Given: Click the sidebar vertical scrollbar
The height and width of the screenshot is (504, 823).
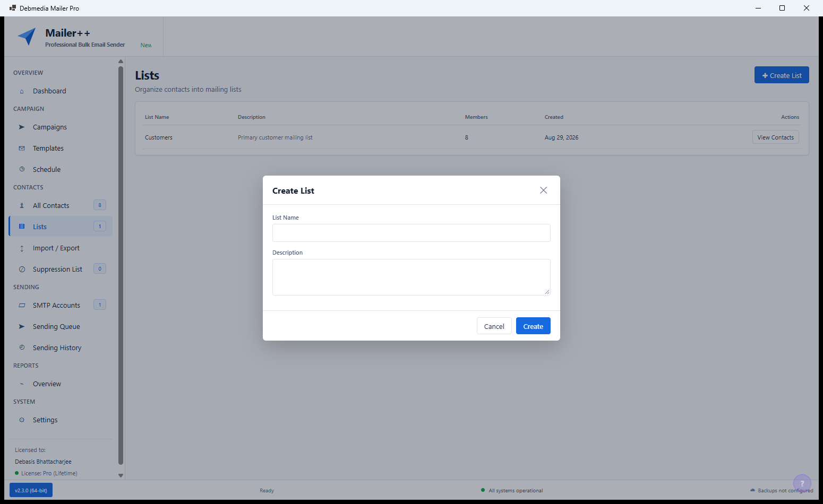Looking at the screenshot, I should click(121, 265).
